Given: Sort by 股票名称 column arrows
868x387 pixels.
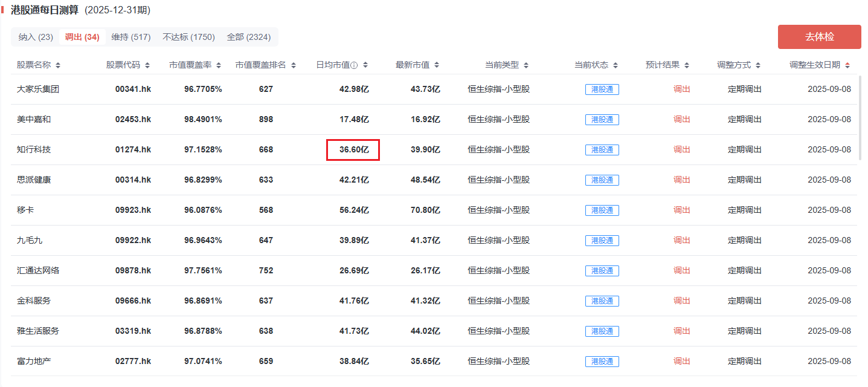Looking at the screenshot, I should tap(58, 65).
